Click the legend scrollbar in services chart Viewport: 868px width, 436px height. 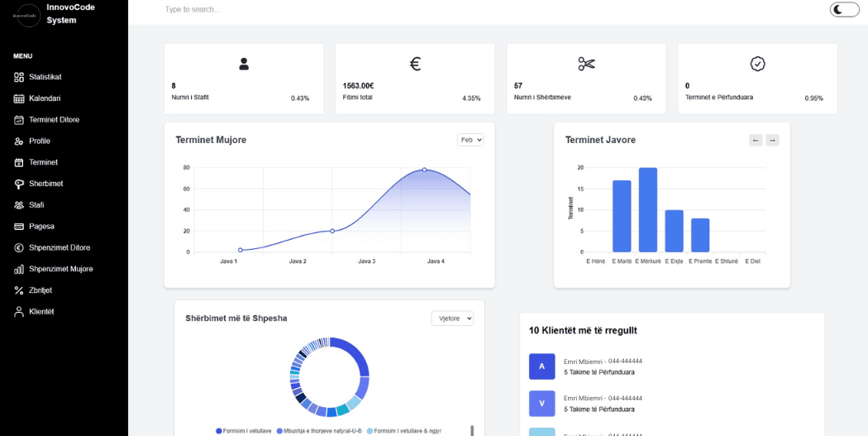point(472,430)
